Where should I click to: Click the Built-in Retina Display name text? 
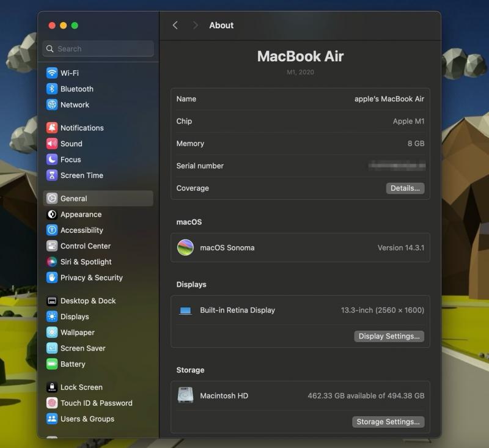(237, 310)
